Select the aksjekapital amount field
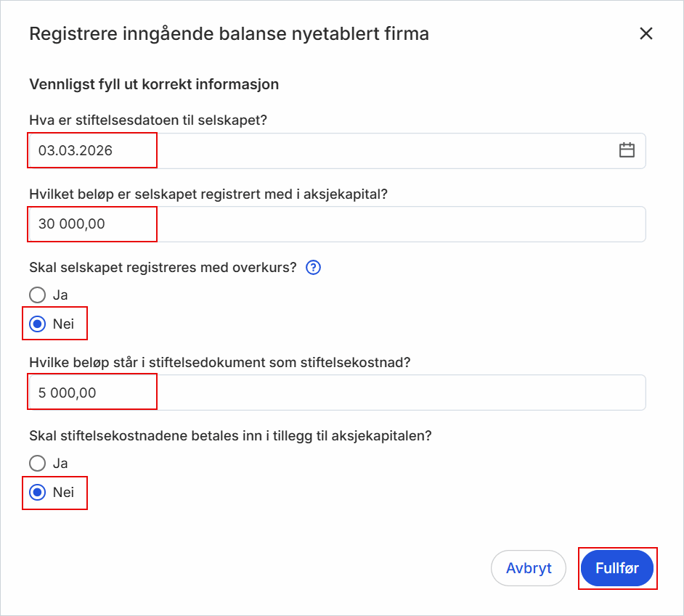 pyautogui.click(x=91, y=224)
